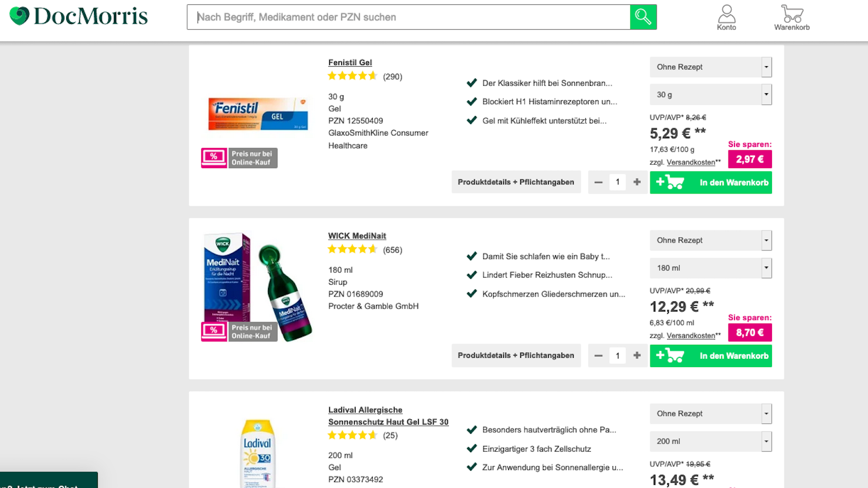This screenshot has width=868, height=488.
Task: Open Ladival 200 ml size dropdown
Action: click(x=710, y=441)
